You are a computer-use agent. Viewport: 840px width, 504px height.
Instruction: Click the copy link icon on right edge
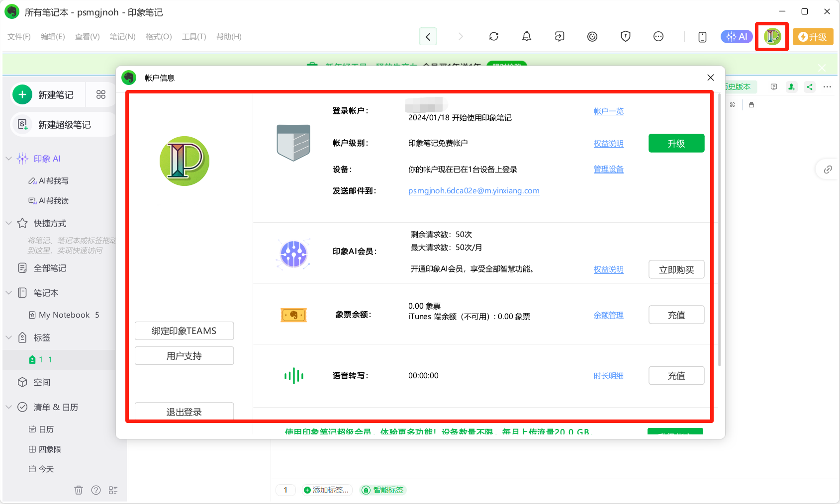tap(828, 169)
